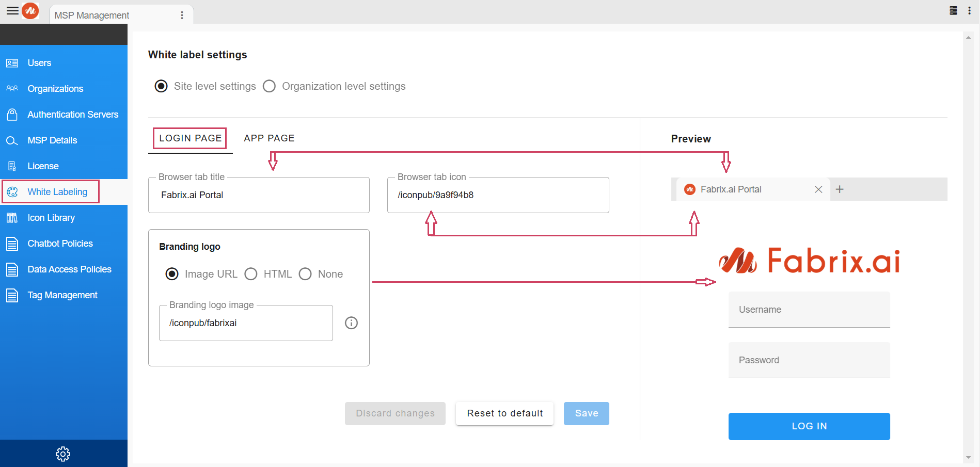Open the layout icon at top right
The image size is (980, 467).
click(x=954, y=11)
